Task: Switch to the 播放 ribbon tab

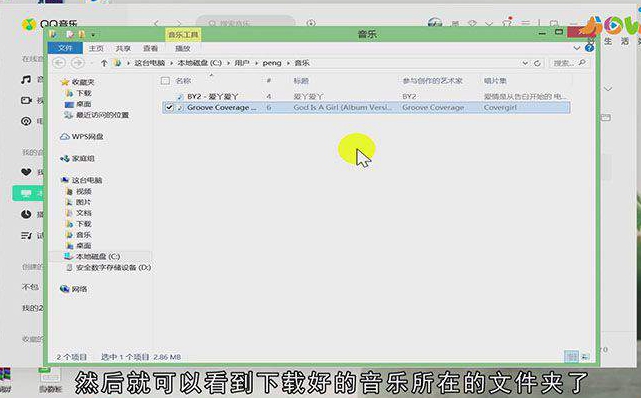Action: [x=183, y=48]
